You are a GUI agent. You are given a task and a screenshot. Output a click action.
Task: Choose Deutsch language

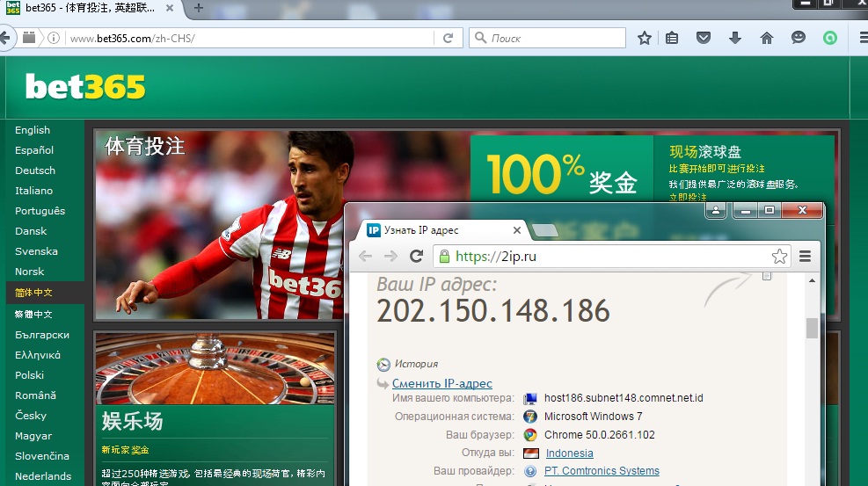click(35, 170)
